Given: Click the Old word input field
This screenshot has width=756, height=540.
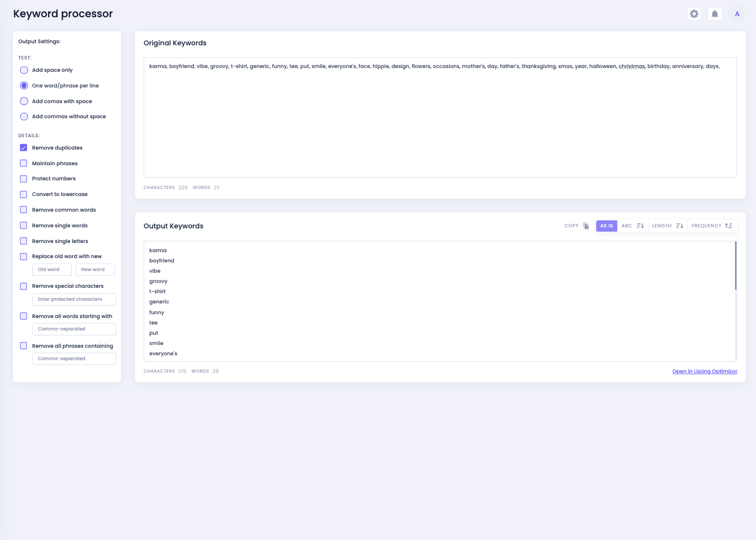Looking at the screenshot, I should [x=52, y=269].
